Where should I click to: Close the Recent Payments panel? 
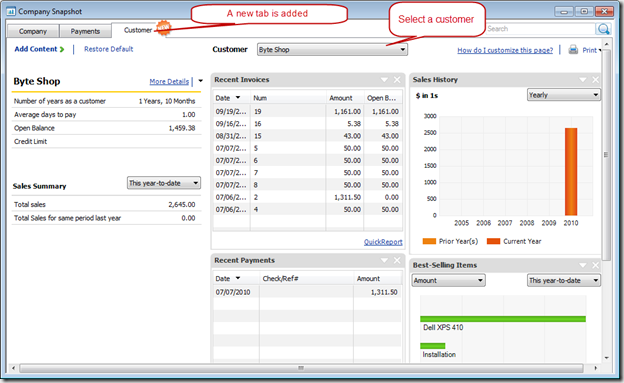(x=397, y=260)
